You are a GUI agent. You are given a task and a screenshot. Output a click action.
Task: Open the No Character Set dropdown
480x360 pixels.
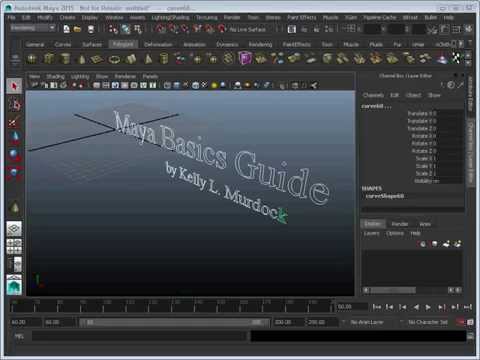pyautogui.click(x=427, y=322)
